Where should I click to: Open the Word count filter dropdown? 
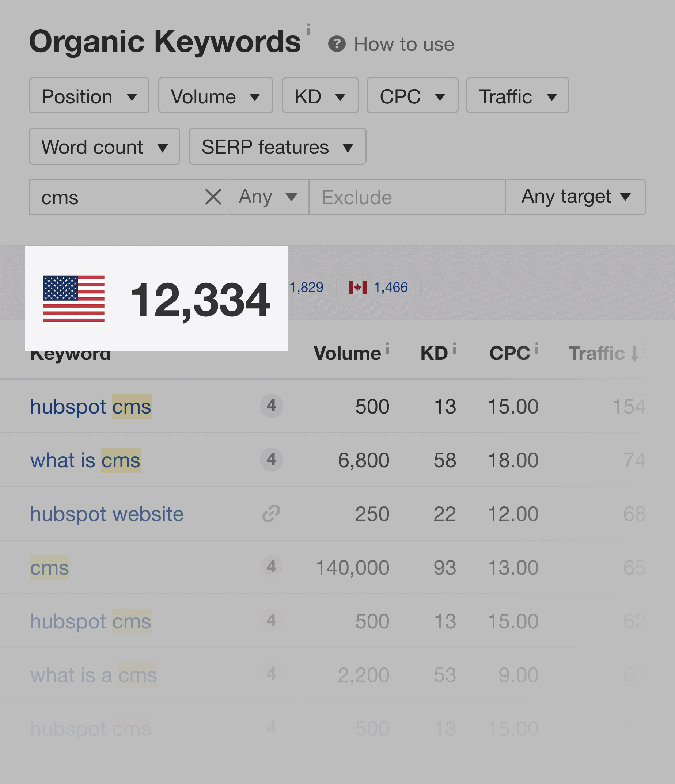pyautogui.click(x=105, y=146)
